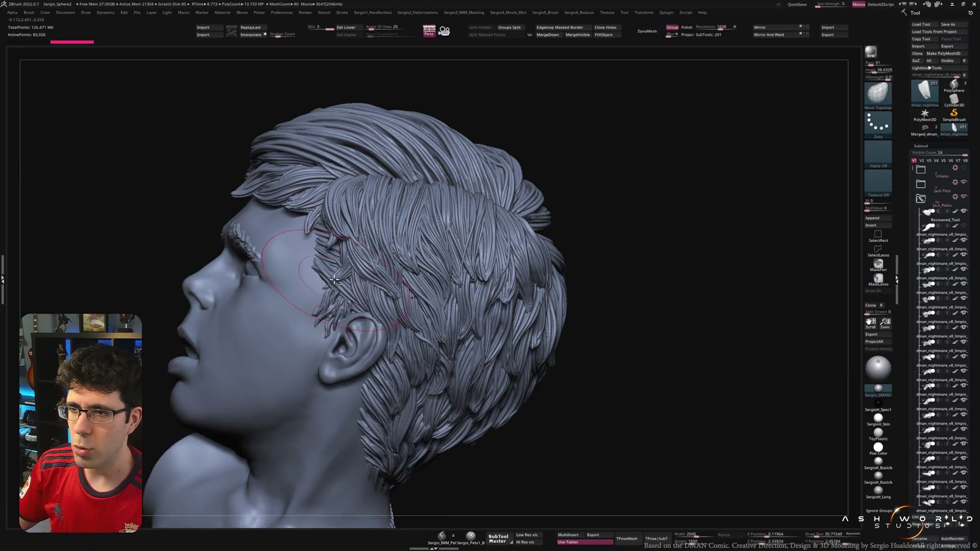
Task: Toggle visibility of Recovered_Tool subtool
Action: [964, 211]
